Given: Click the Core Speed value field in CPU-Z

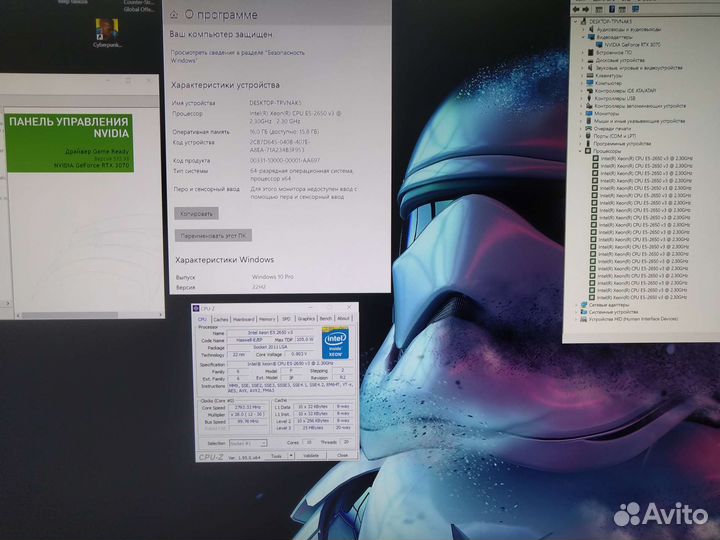Looking at the screenshot, I should 248,407.
